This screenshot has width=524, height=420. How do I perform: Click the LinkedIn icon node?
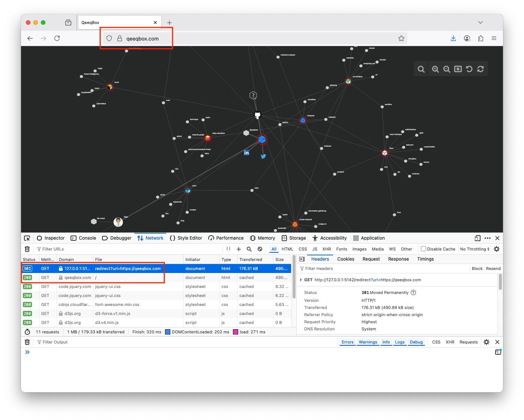click(x=246, y=153)
